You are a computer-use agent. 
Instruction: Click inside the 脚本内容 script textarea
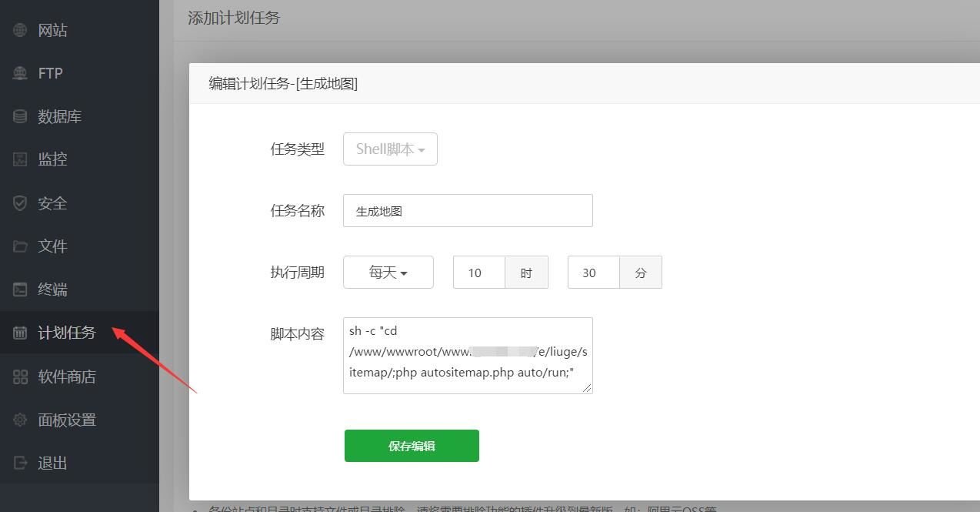pyautogui.click(x=468, y=356)
